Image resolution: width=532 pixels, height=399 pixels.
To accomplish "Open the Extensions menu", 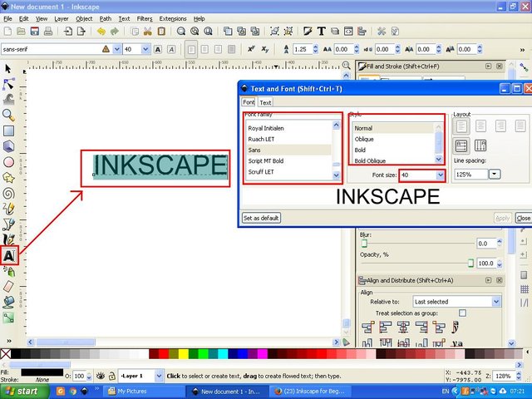I will (173, 18).
